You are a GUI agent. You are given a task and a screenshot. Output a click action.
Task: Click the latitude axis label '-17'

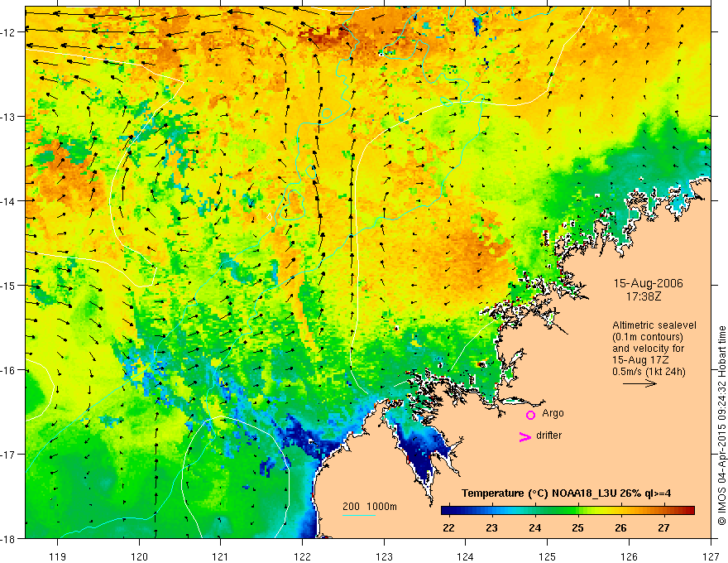pyautogui.click(x=9, y=455)
